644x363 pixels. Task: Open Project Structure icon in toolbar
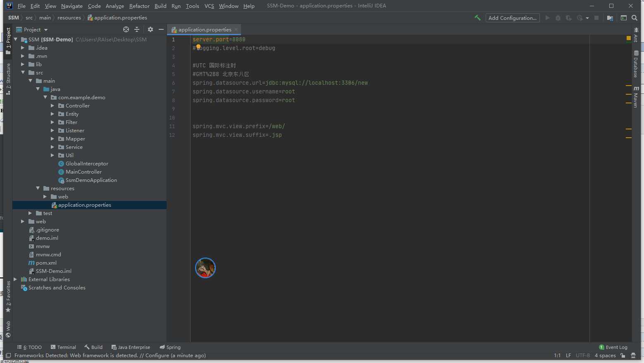[610, 18]
